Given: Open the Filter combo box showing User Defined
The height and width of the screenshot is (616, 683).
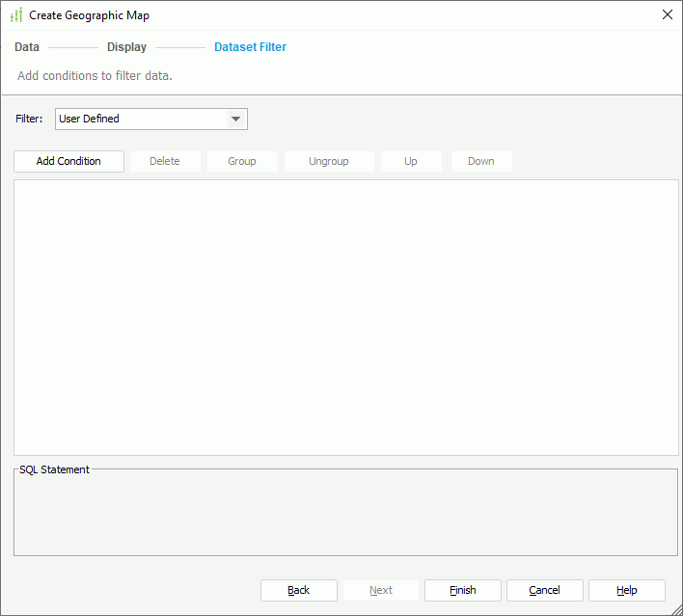Looking at the screenshot, I should point(140,119).
